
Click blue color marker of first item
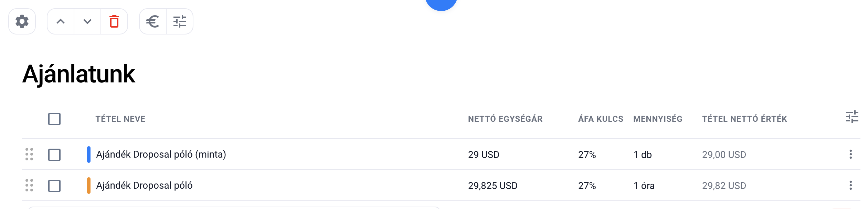(89, 154)
